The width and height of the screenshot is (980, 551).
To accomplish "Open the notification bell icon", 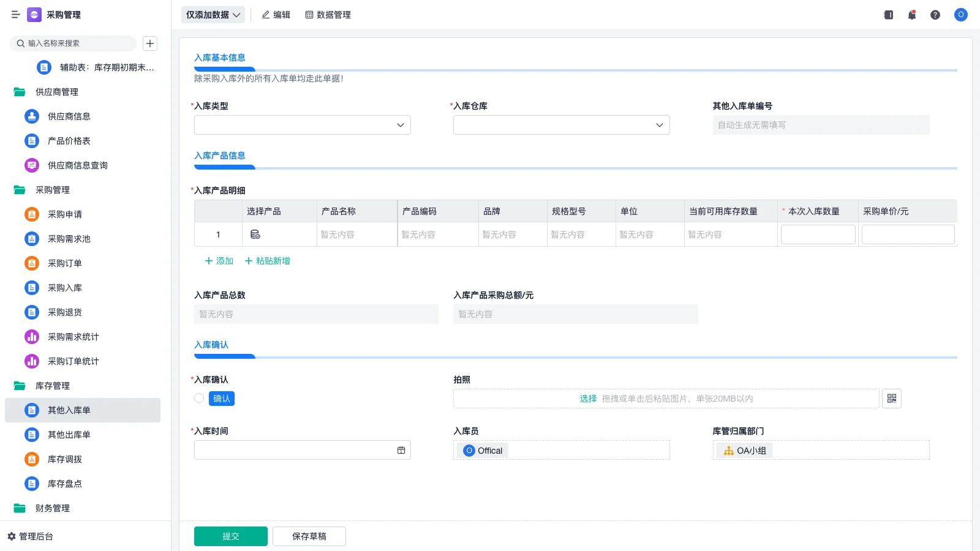I will pos(912,15).
